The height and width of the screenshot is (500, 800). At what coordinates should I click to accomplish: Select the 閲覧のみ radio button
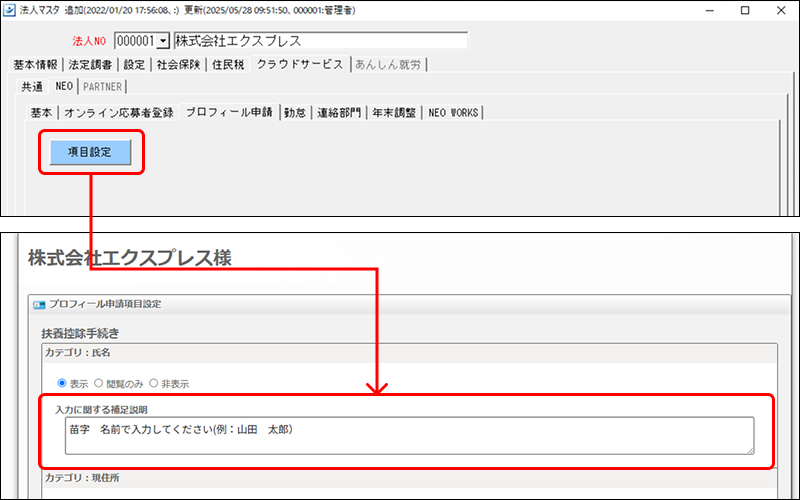tap(98, 383)
